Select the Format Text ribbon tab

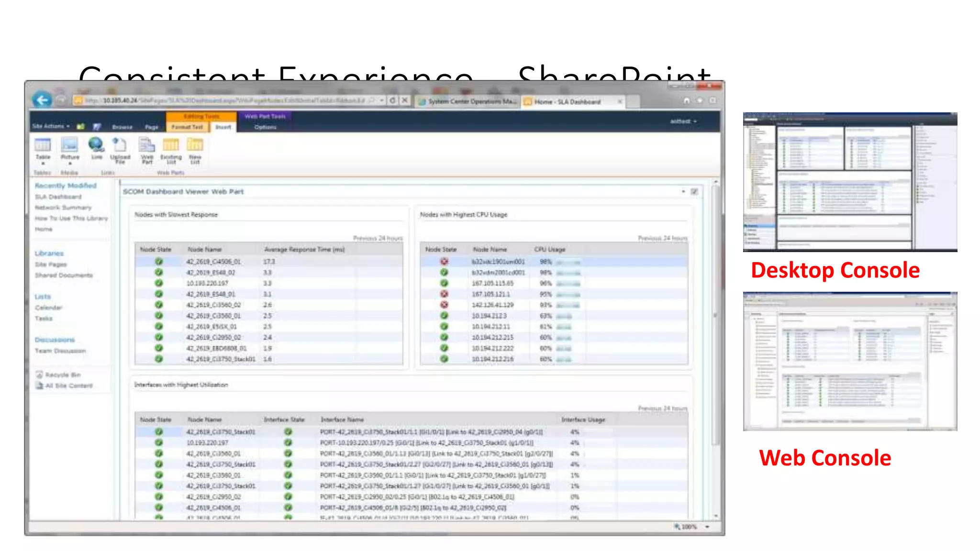(x=187, y=127)
